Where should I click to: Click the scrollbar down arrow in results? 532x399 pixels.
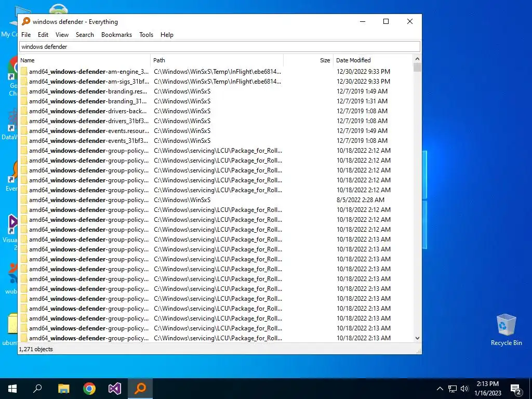pyautogui.click(x=417, y=338)
